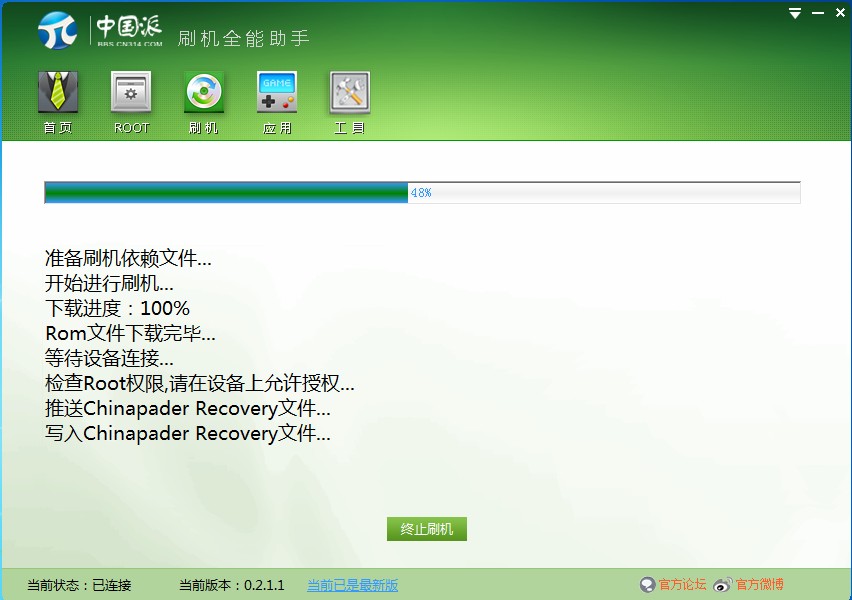The width and height of the screenshot is (852, 600).
Task: Click the 刷机全能助手 title text
Action: pyautogui.click(x=243, y=38)
